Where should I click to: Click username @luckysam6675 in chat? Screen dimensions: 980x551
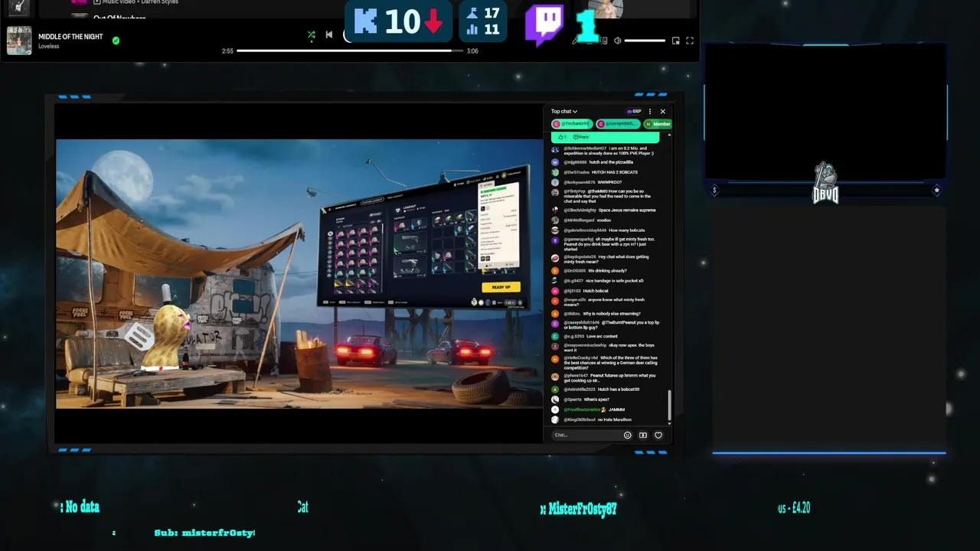pos(580,182)
